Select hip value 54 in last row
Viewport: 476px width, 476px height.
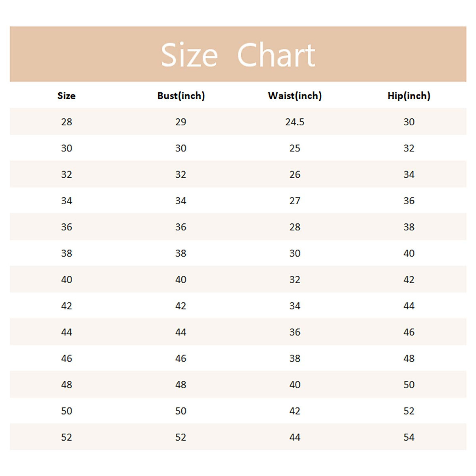click(x=409, y=437)
